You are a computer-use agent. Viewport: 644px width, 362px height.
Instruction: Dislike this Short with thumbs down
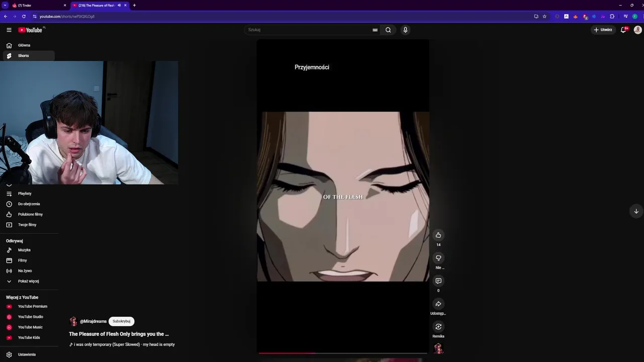point(438,258)
